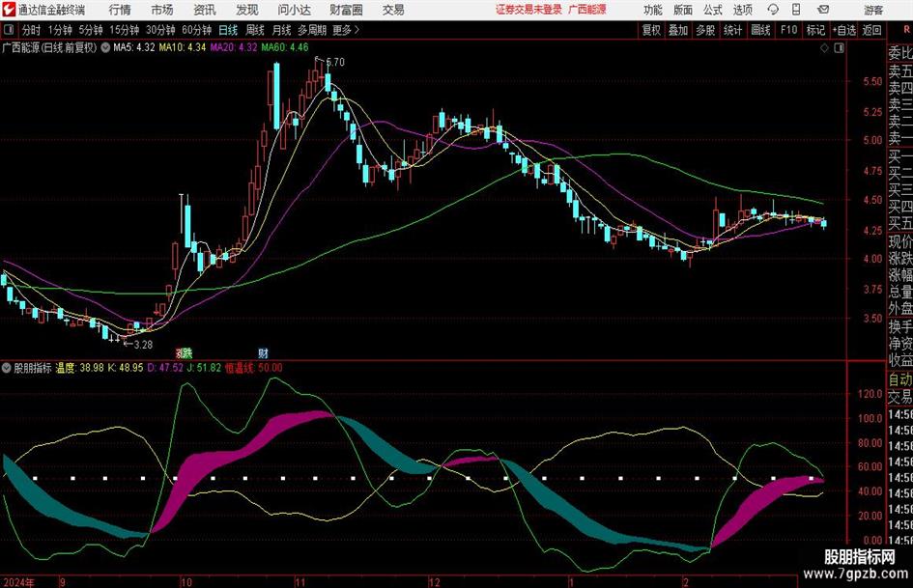
Task: Click the 多股 multi-stock button
Action: coord(705,30)
